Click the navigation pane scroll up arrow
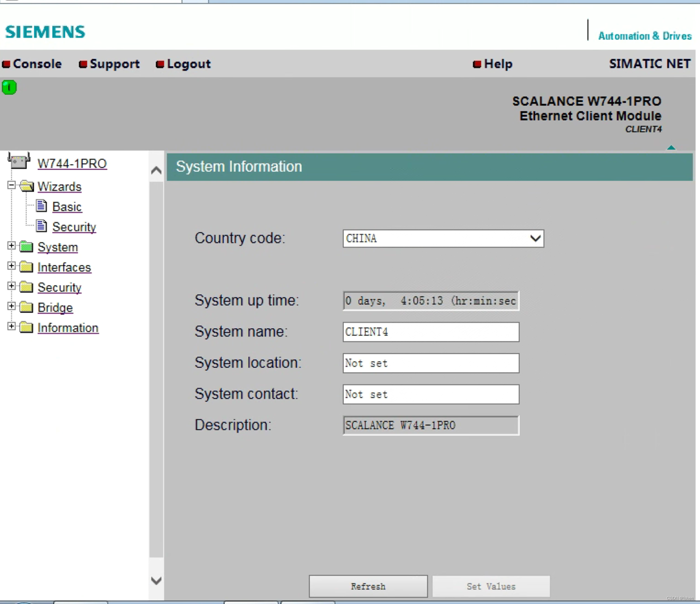This screenshot has width=700, height=604. (x=156, y=170)
